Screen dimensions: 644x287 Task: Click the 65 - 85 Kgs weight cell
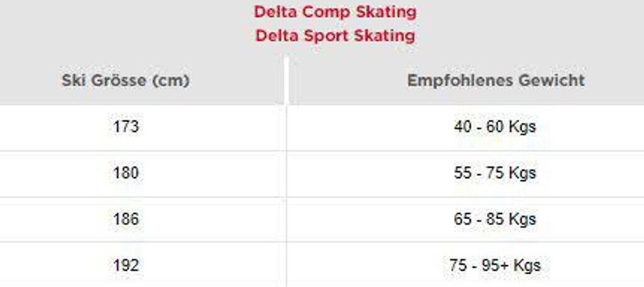[x=495, y=219]
